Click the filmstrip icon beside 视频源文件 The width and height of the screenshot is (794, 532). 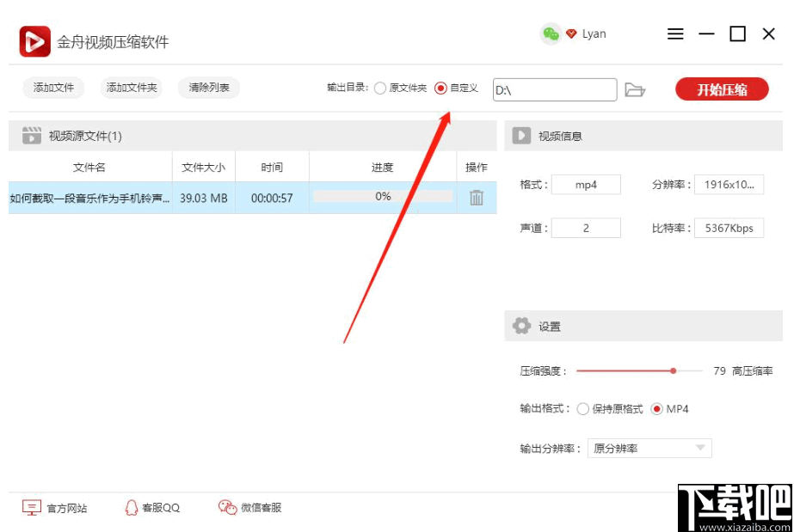coord(31,135)
